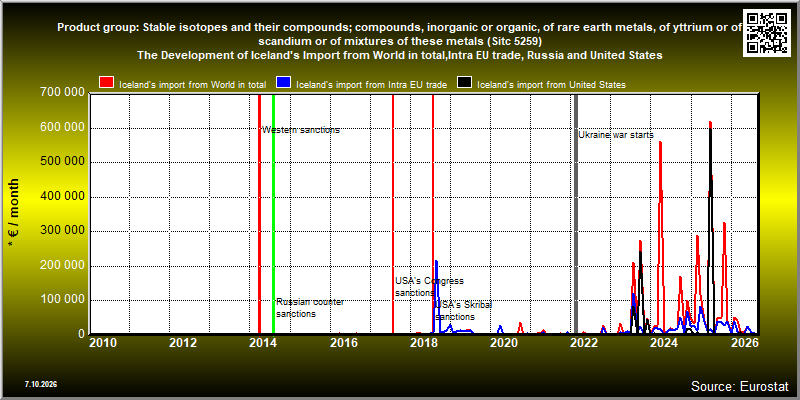The height and width of the screenshot is (400, 800).
Task: Select legend text 'Iceland's import from Intra EU trade'
Action: click(371, 85)
